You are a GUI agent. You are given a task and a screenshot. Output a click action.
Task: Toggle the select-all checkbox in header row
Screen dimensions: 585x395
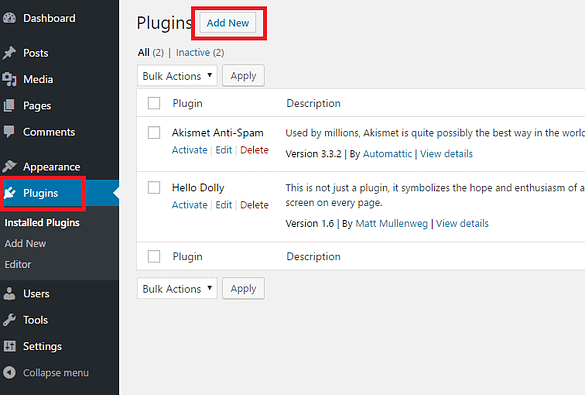click(x=154, y=103)
